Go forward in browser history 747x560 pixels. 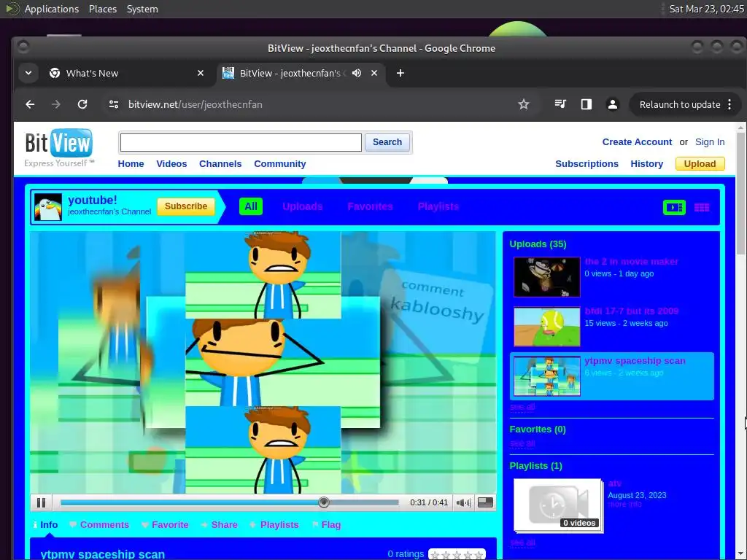point(56,104)
